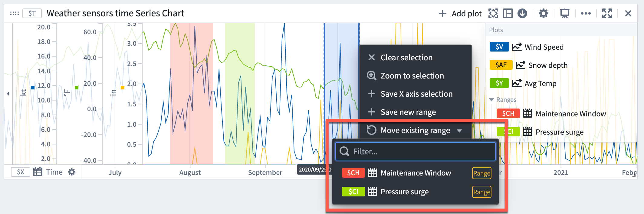This screenshot has height=214, width=644.
Task: Open chart settings gear in the header
Action: [x=543, y=13]
